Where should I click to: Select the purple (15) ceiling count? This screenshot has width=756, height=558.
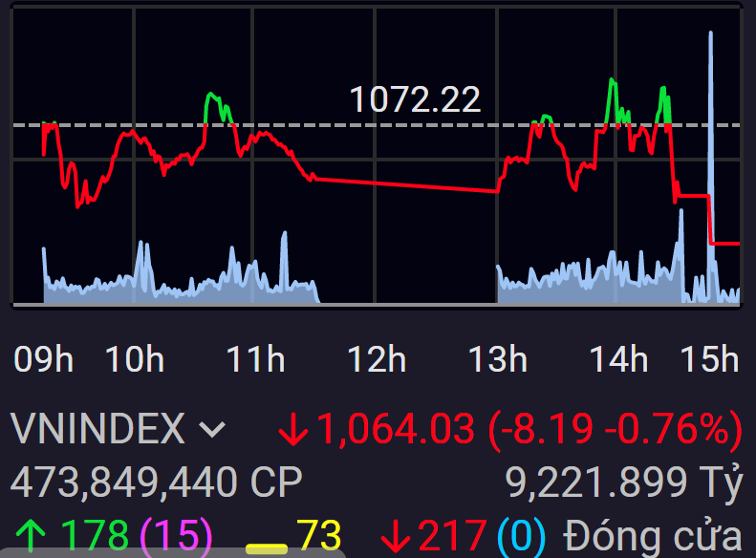(177, 536)
